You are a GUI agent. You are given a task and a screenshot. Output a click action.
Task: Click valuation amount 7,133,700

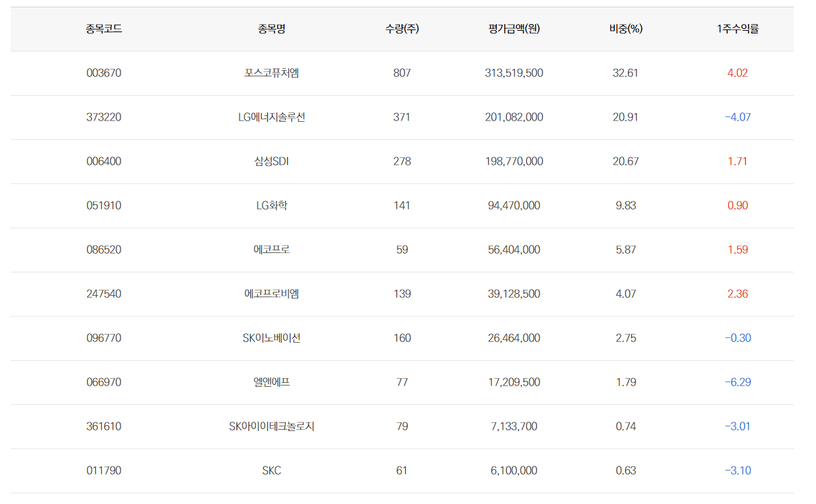514,426
